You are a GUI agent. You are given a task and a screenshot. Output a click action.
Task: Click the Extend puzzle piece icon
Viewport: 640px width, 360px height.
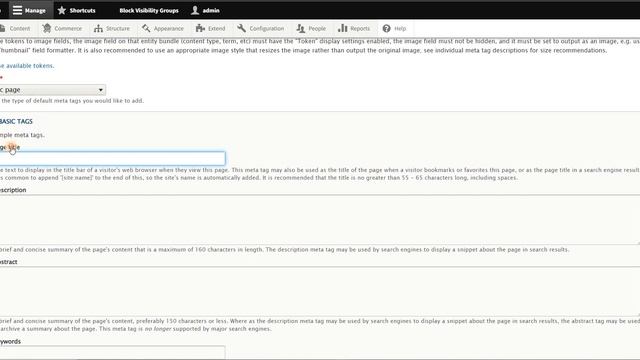tap(200, 28)
